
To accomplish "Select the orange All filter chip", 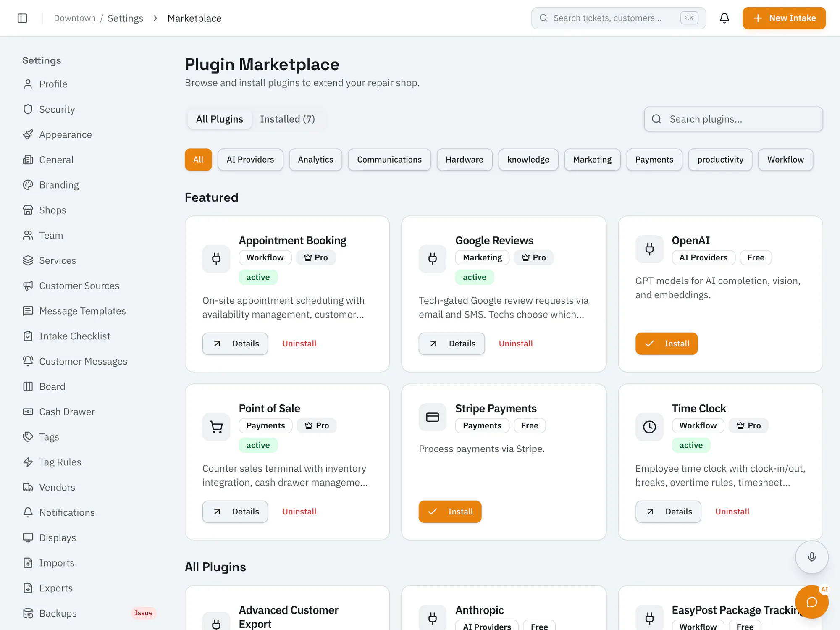I will click(198, 160).
